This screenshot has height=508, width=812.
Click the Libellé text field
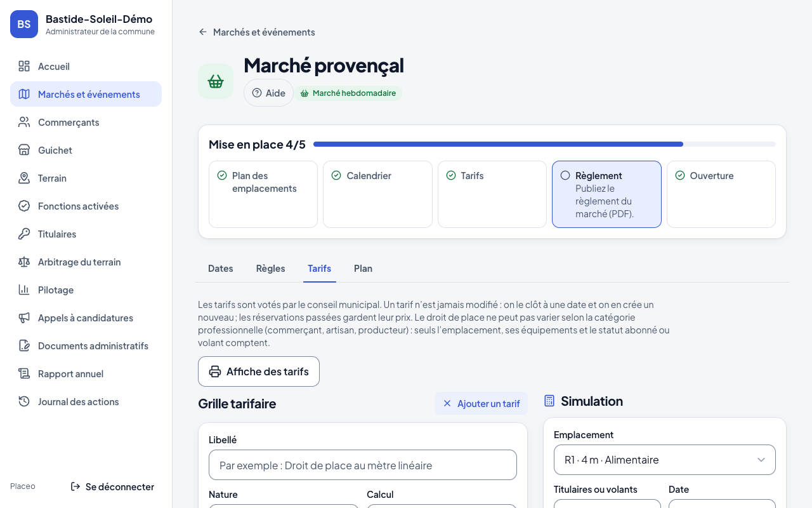pyautogui.click(x=363, y=465)
